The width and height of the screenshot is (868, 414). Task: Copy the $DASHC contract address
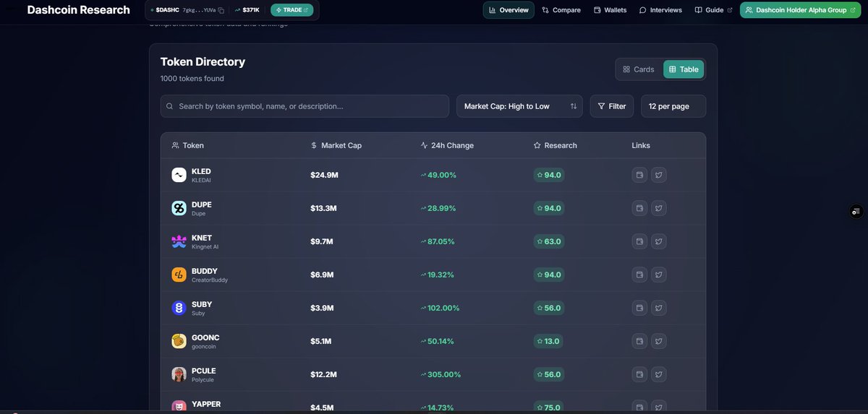221,10
